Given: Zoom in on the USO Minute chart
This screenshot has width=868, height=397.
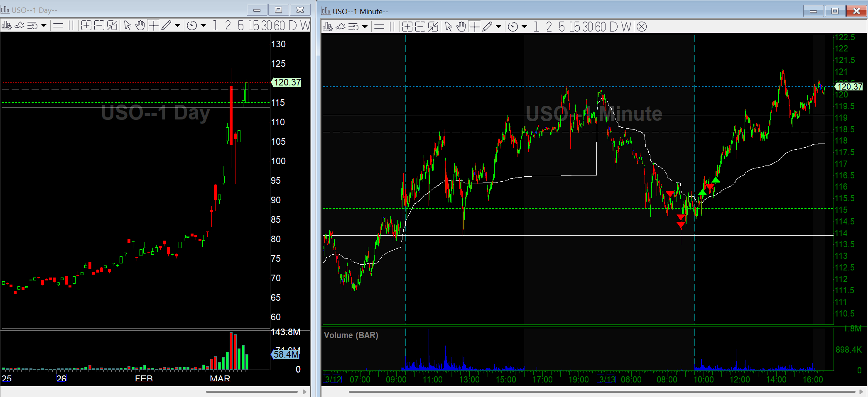Looking at the screenshot, I should (407, 27).
